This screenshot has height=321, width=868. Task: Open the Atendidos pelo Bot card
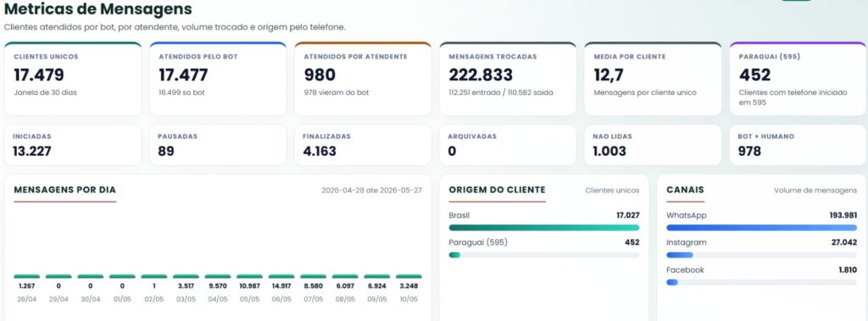pyautogui.click(x=218, y=79)
